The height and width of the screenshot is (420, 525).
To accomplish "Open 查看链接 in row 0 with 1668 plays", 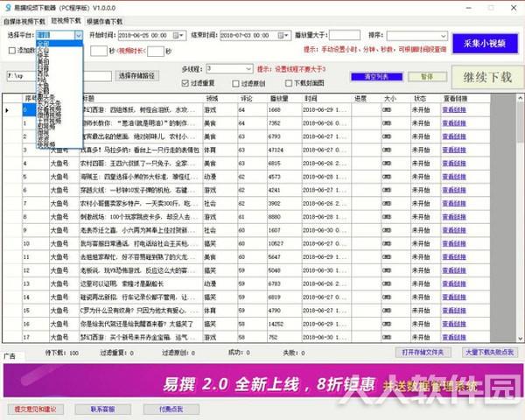I will tap(454, 110).
